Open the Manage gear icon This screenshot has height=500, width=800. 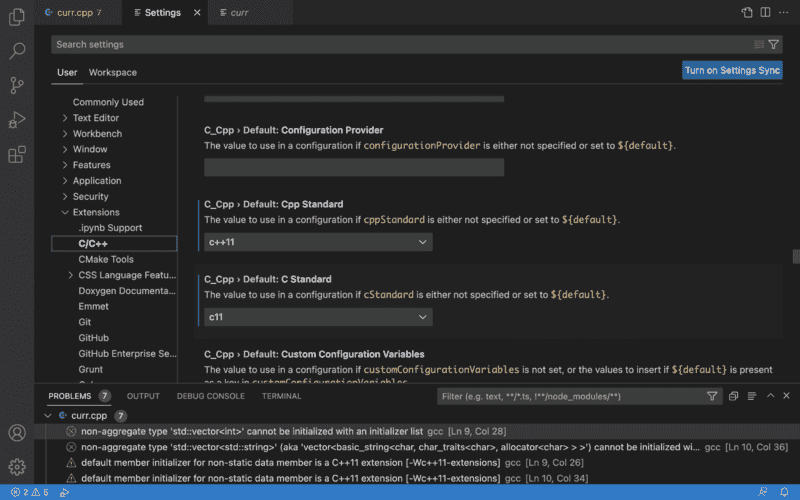(17, 467)
